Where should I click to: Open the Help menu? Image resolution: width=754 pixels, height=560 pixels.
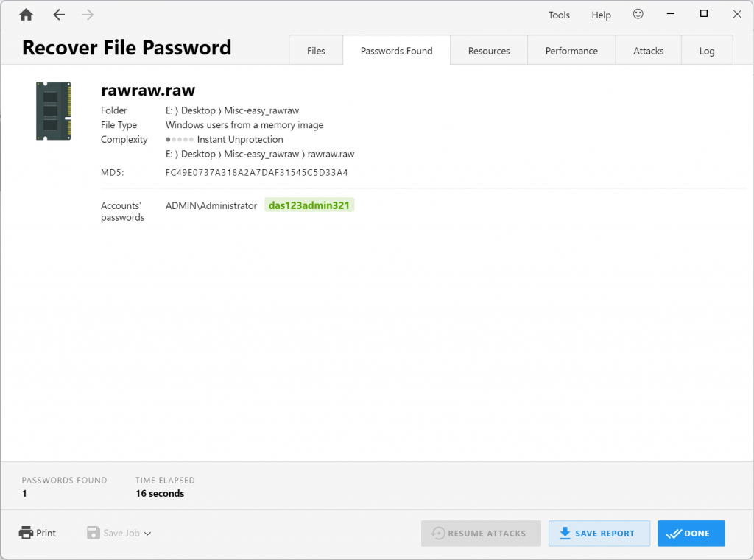601,15
